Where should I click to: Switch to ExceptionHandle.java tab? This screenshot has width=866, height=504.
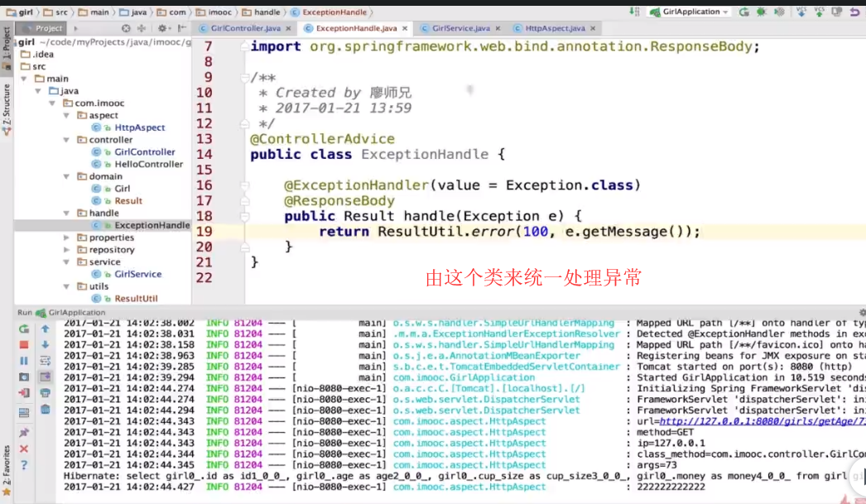click(356, 28)
